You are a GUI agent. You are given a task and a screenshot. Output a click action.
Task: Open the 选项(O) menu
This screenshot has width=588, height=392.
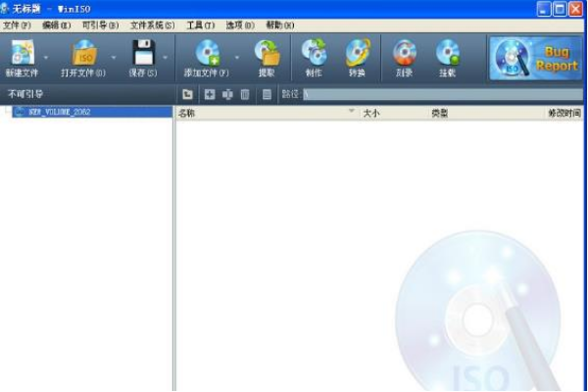click(x=240, y=25)
